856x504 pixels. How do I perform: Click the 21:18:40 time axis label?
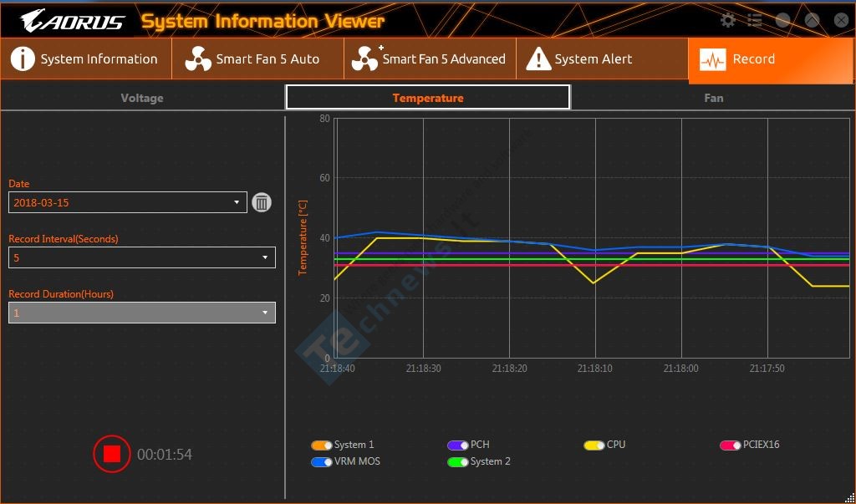[338, 369]
